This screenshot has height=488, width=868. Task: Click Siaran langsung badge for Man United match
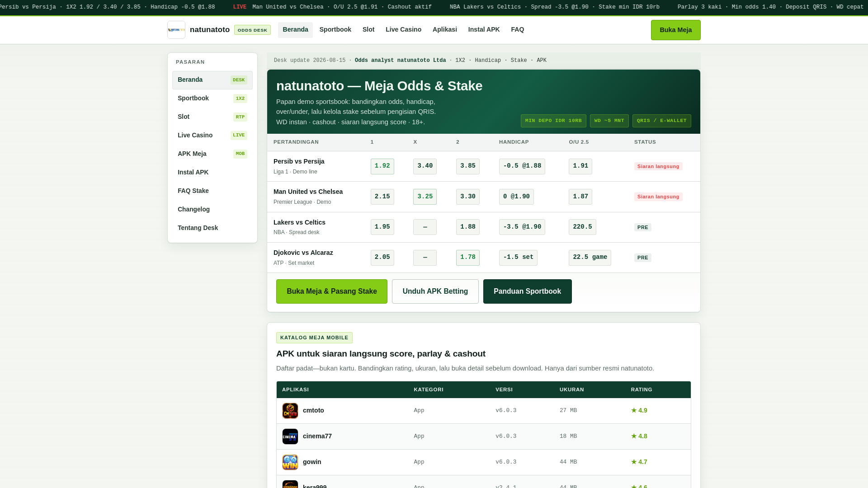click(658, 197)
